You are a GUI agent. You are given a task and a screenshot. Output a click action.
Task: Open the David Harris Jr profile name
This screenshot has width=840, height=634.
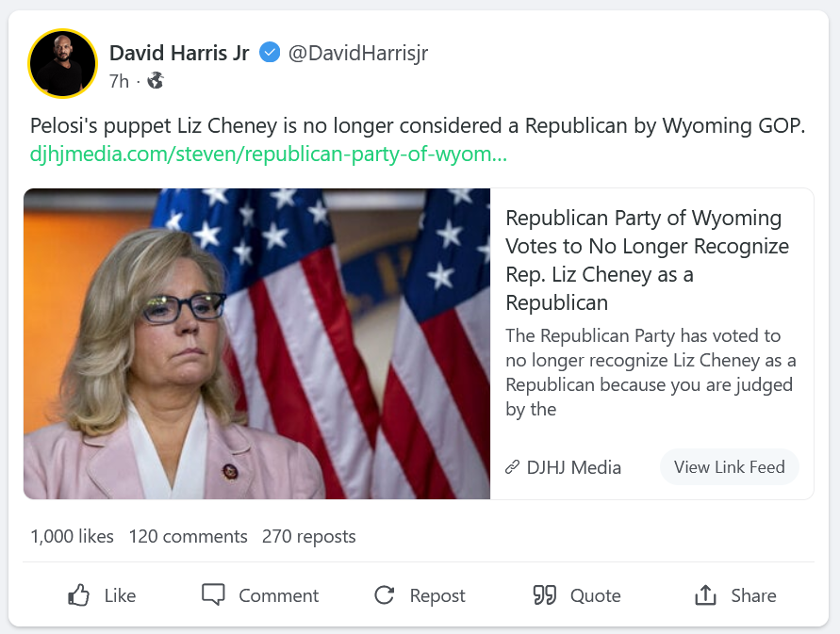pos(179,53)
